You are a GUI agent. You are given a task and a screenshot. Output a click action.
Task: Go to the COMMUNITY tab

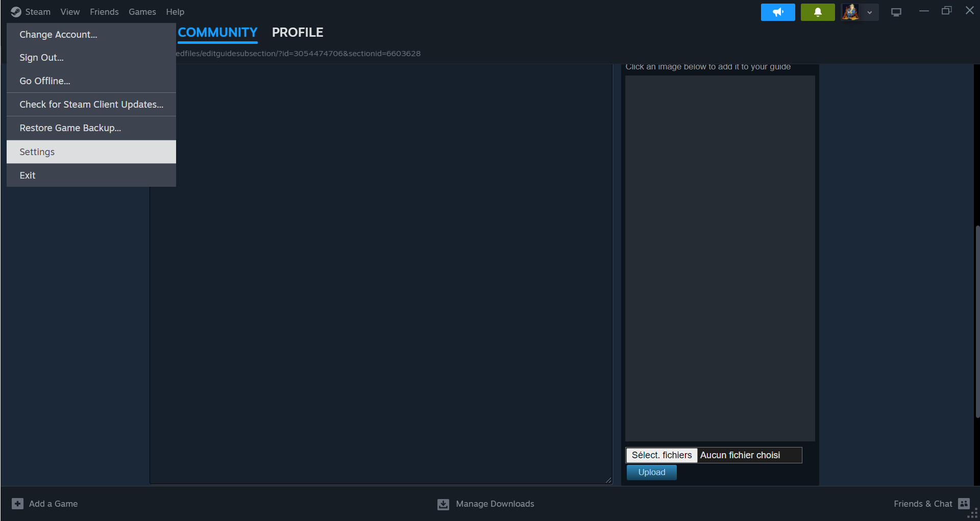coord(217,33)
